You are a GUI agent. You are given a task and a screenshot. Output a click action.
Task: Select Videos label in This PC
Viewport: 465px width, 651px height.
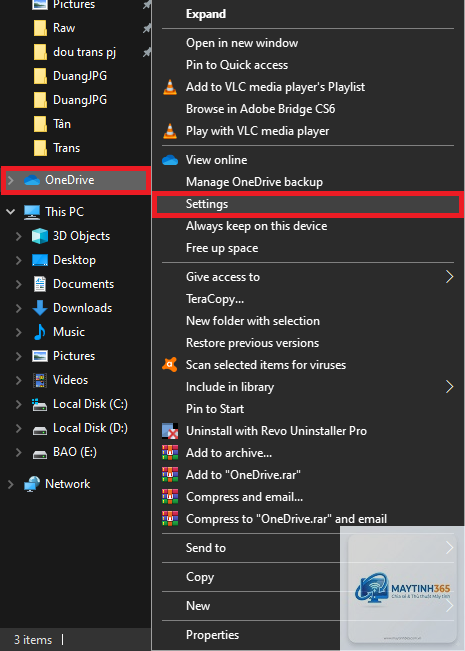click(x=71, y=380)
